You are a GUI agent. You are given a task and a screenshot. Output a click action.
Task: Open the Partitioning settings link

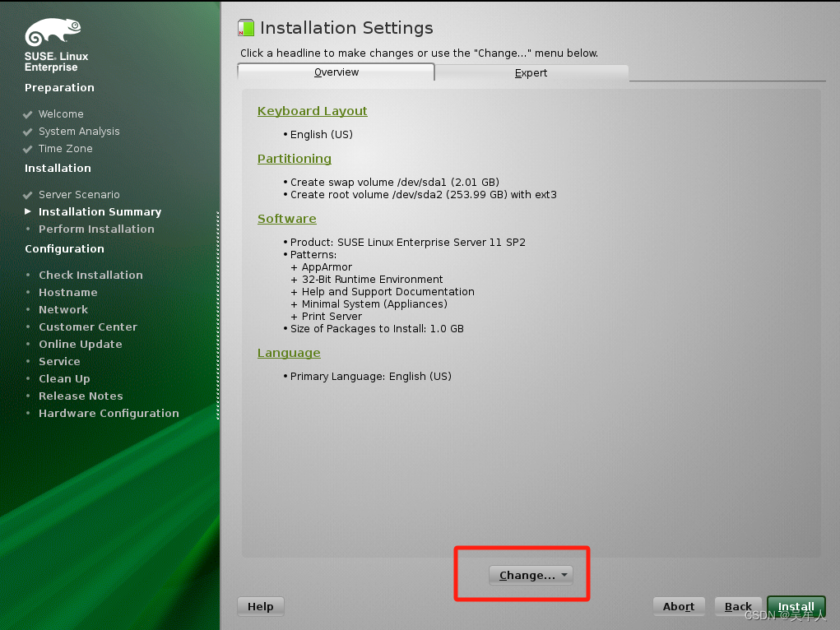pyautogui.click(x=294, y=159)
